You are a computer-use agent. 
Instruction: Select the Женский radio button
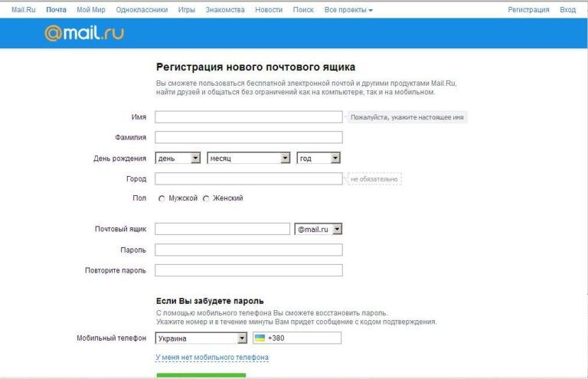[x=206, y=198]
